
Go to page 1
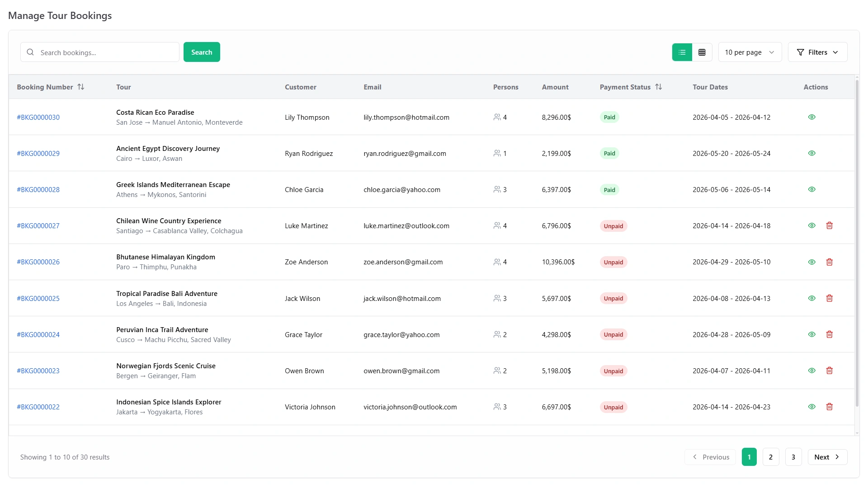tap(749, 457)
